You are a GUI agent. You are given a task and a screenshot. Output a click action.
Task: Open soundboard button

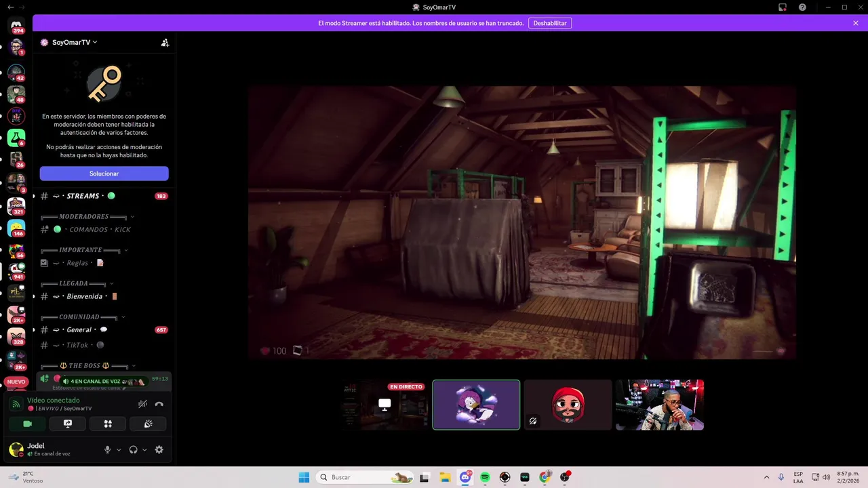pos(148,424)
